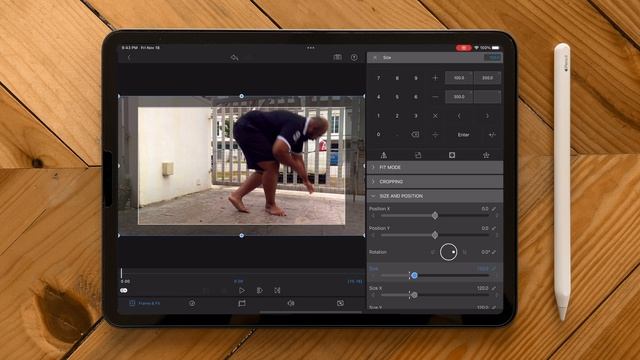
Task: Expand the CROPPING section
Action: tap(435, 182)
